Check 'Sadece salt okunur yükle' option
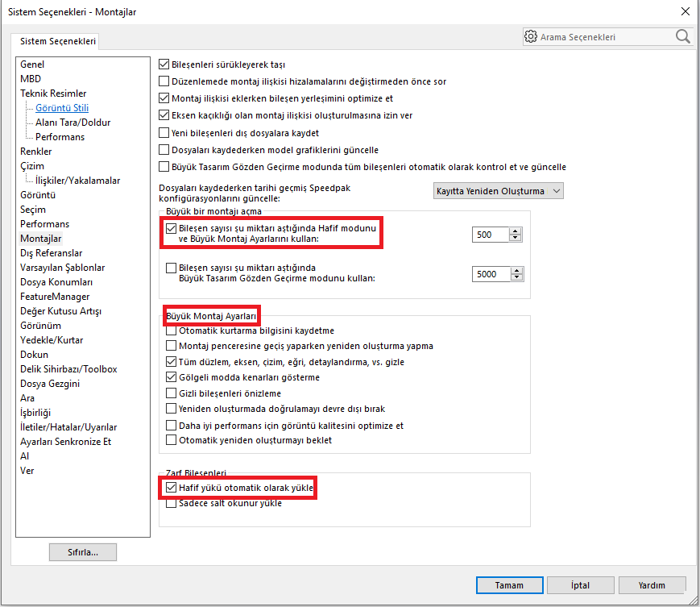This screenshot has height=607, width=700. tap(171, 503)
